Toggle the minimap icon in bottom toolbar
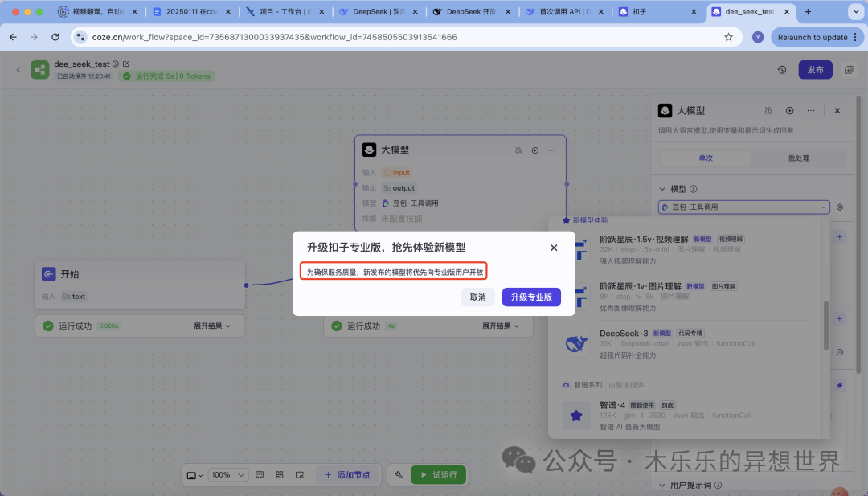Screen dimensions: 868x496 (300, 475)
